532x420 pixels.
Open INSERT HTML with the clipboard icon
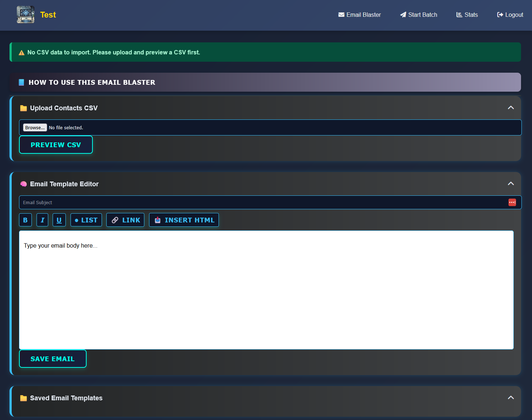pos(157,220)
